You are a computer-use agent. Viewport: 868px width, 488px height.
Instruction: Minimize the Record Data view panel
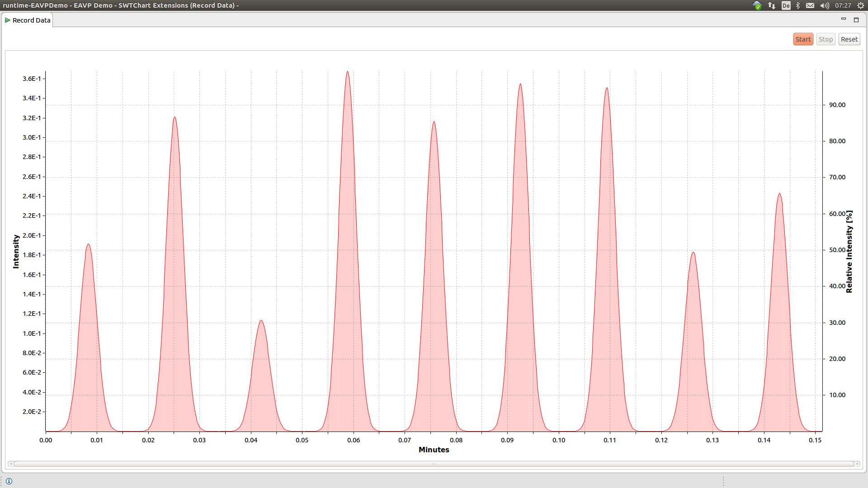[x=843, y=19]
